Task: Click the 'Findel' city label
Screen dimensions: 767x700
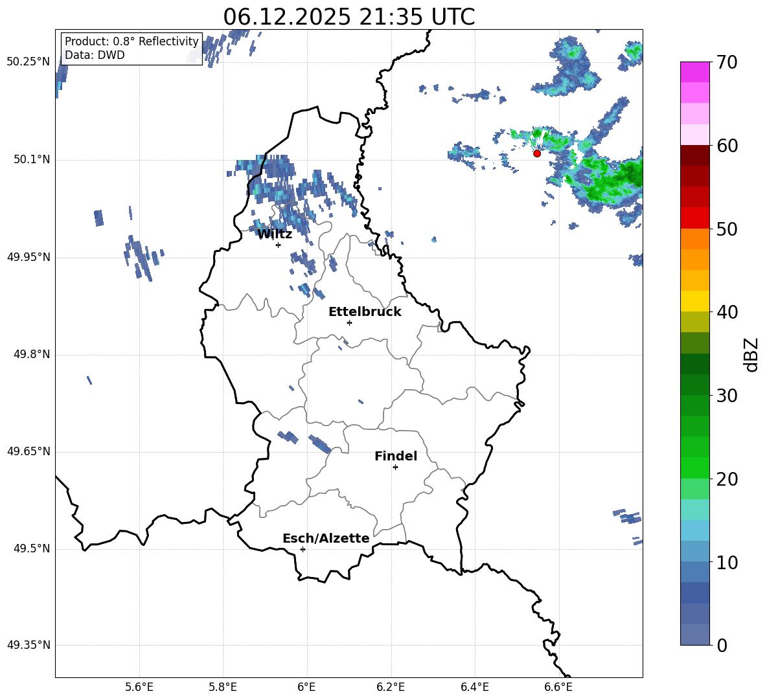Action: pyautogui.click(x=396, y=456)
